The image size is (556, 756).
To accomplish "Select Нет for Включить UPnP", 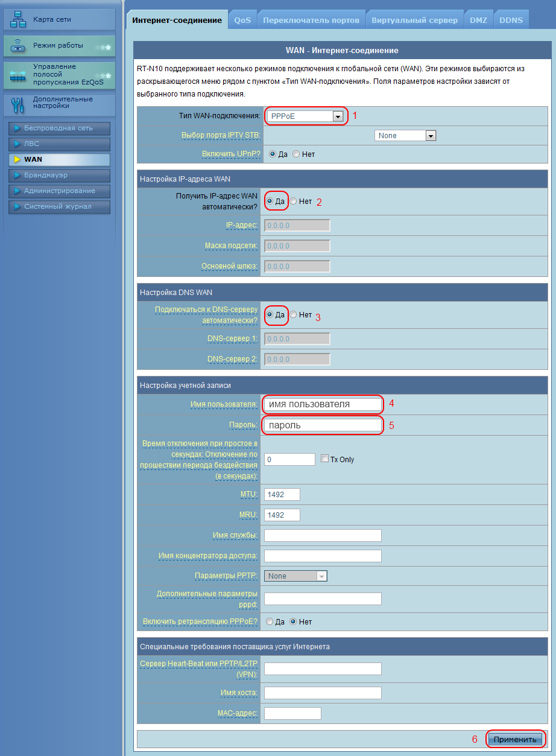I will tap(296, 154).
